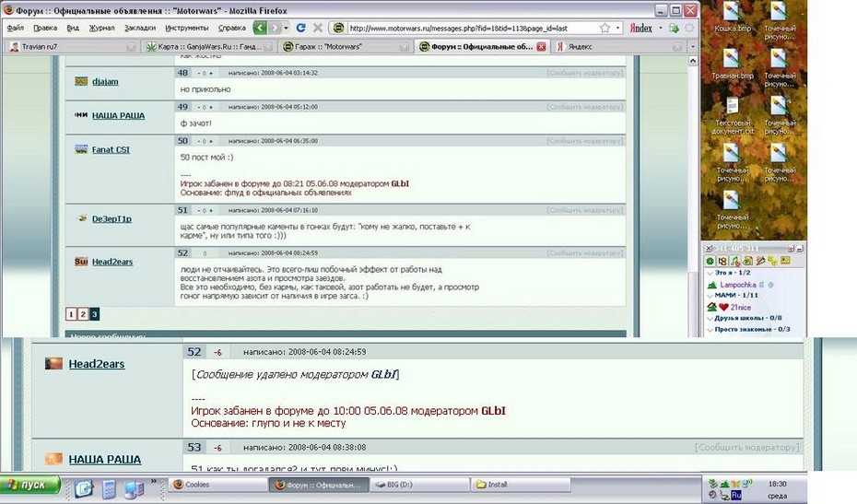
Task: Reload the page with the refresh icon
Action: tap(300, 29)
